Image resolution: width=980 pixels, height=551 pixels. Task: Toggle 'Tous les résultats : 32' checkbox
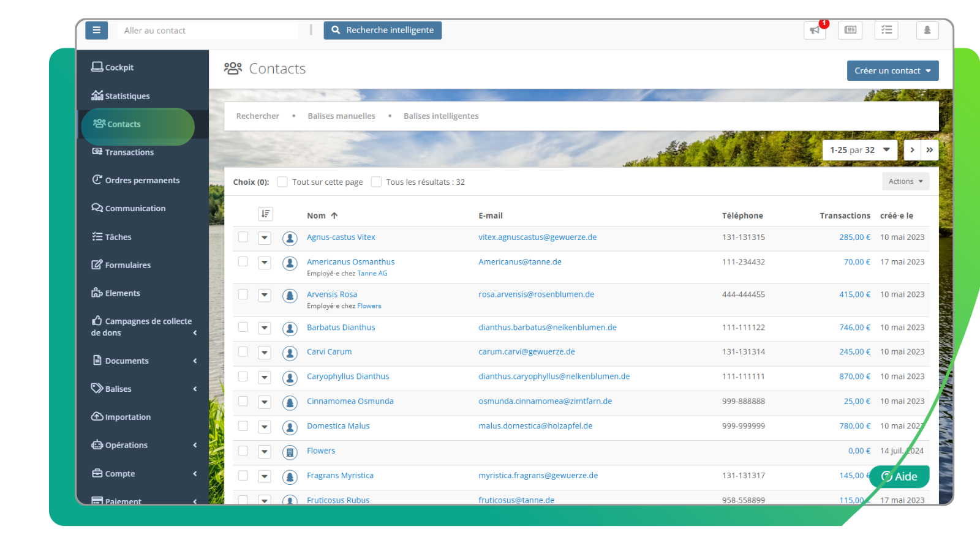coord(376,182)
